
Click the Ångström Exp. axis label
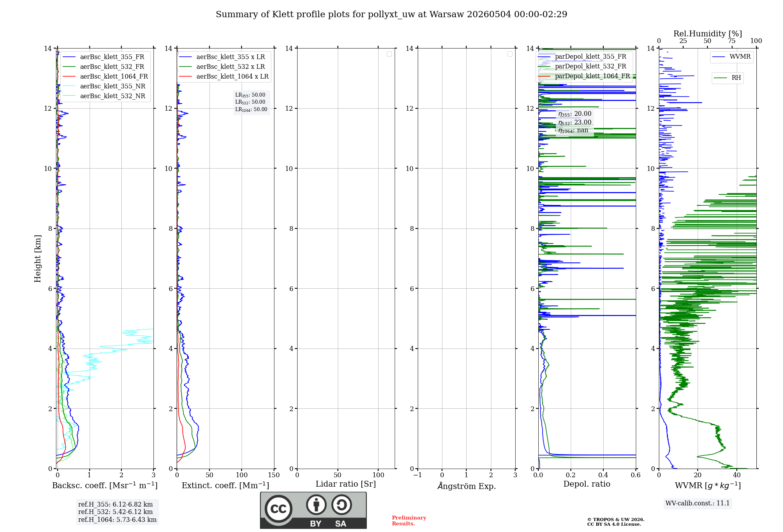coord(467,486)
